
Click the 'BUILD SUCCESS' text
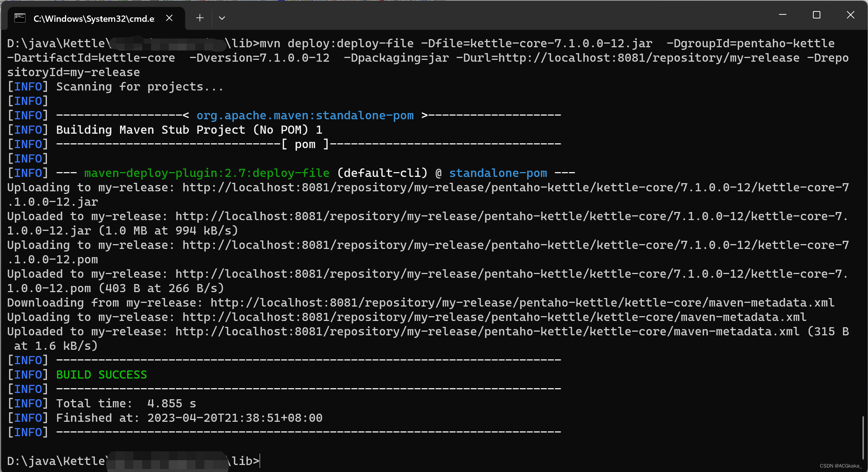coord(102,374)
